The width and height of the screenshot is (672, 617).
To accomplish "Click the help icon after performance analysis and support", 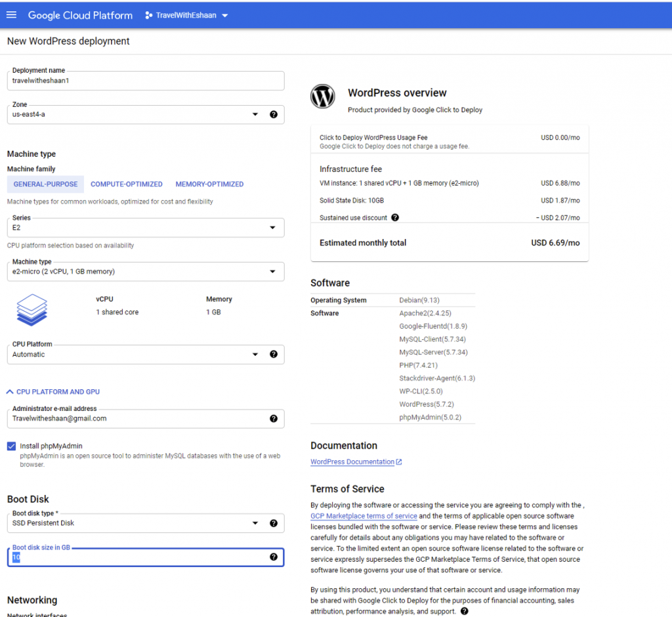I will point(464,612).
